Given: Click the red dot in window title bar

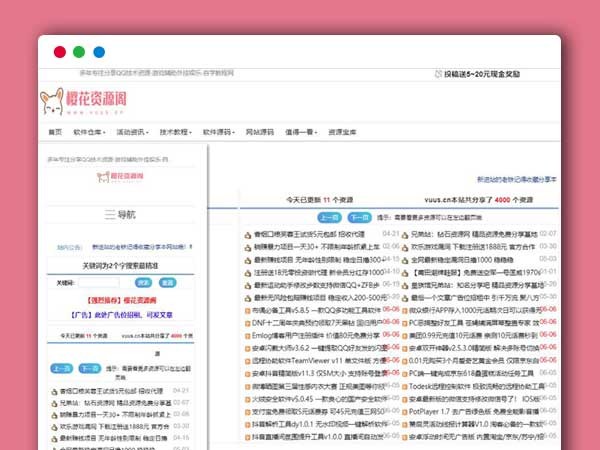Looking at the screenshot, I should point(60,52).
